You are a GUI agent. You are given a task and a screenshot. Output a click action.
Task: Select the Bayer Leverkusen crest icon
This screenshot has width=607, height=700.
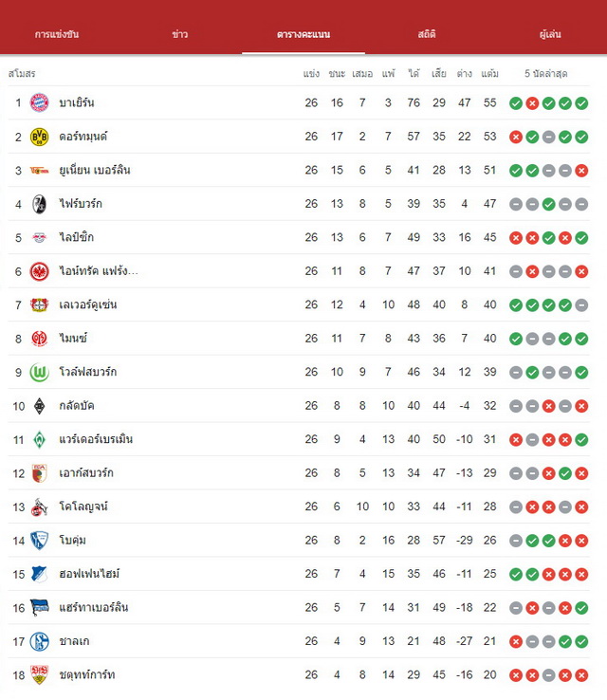point(39,304)
